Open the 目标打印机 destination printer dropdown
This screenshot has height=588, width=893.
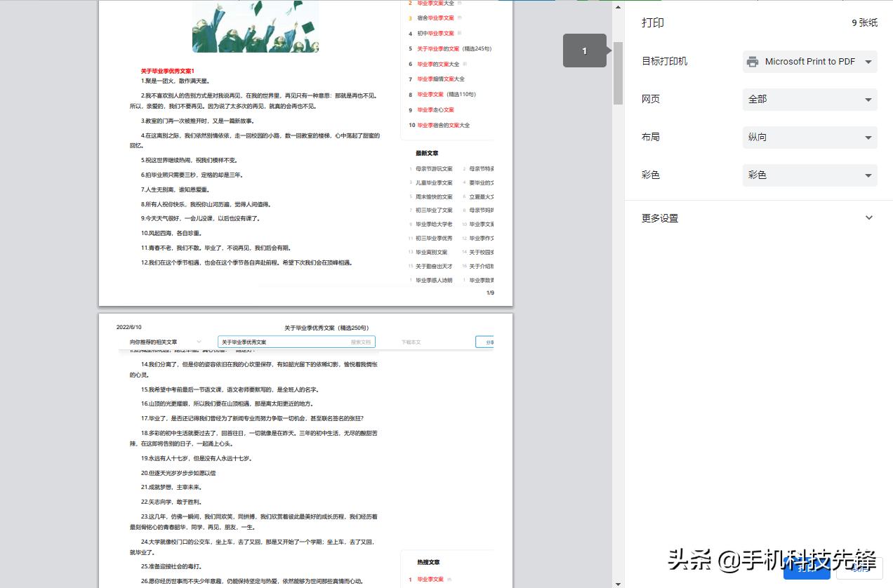pos(809,61)
